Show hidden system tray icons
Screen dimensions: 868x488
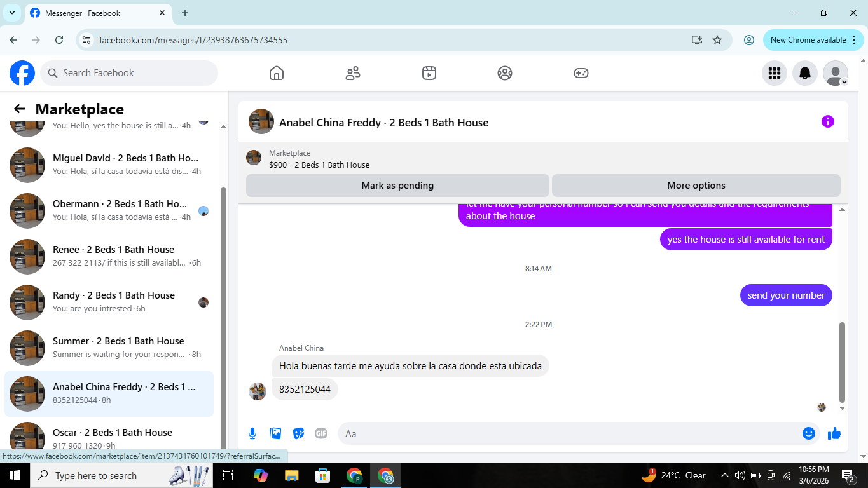(x=725, y=475)
